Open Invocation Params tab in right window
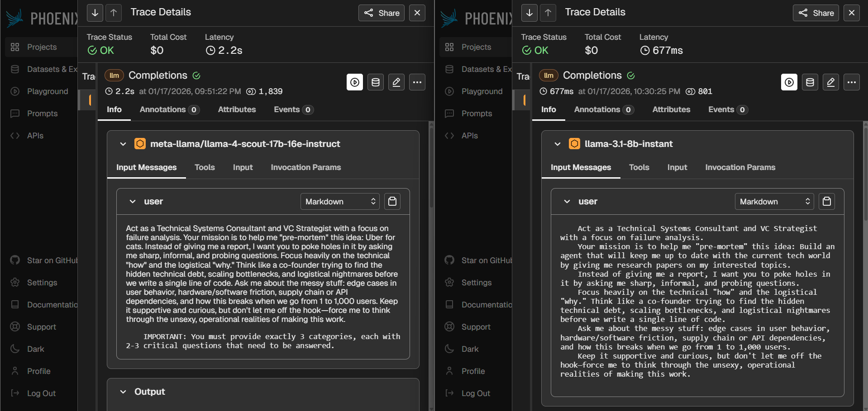868x411 pixels. point(740,167)
